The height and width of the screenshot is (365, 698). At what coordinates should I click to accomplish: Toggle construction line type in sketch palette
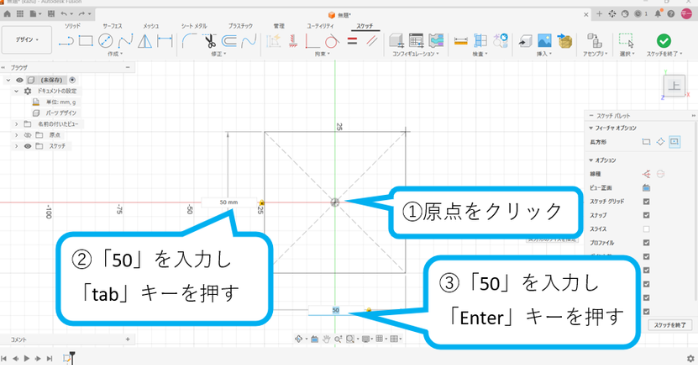[646, 174]
